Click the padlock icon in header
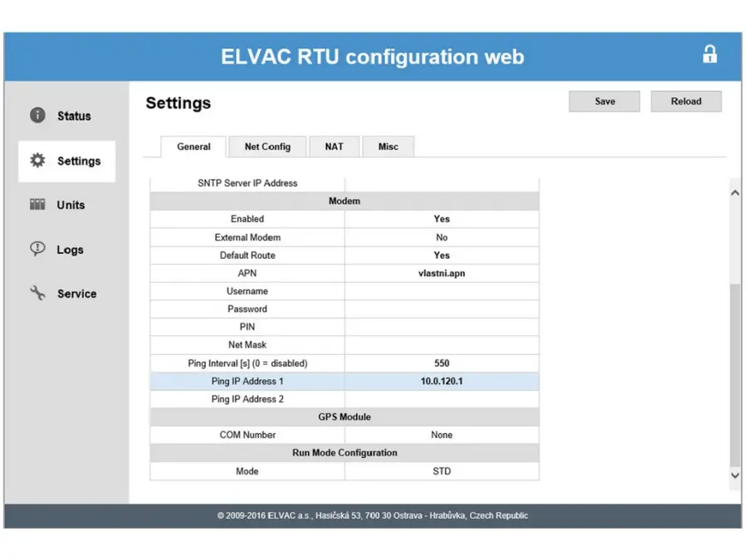 tap(709, 55)
